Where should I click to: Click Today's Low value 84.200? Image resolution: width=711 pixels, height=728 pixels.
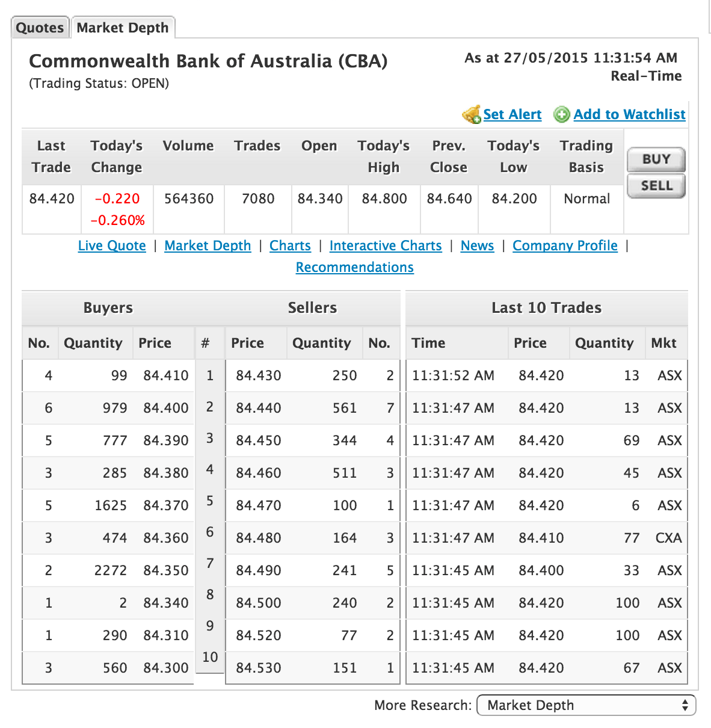pos(514,199)
